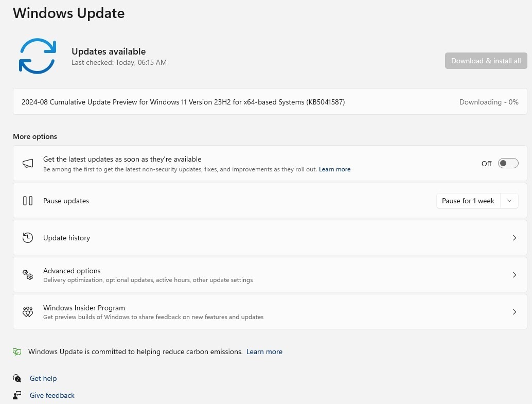Click the Pause updates label
The height and width of the screenshot is (404, 532).
66,201
